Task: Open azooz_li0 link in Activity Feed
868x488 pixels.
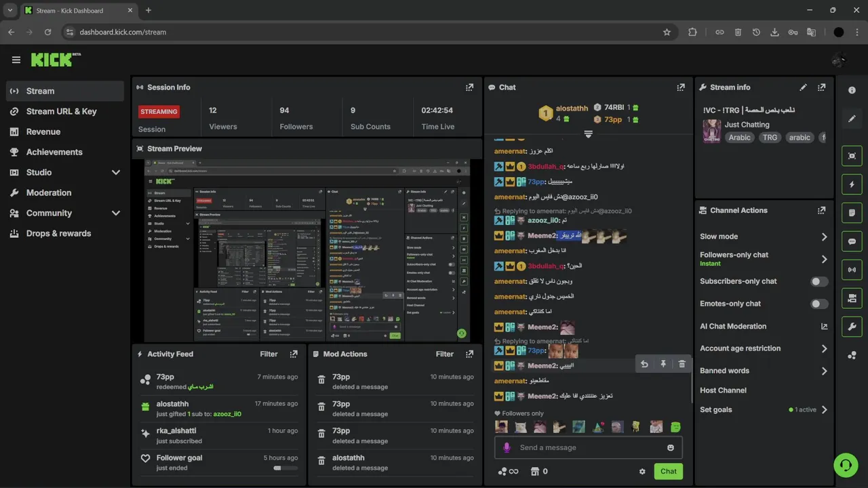Action: [227, 413]
